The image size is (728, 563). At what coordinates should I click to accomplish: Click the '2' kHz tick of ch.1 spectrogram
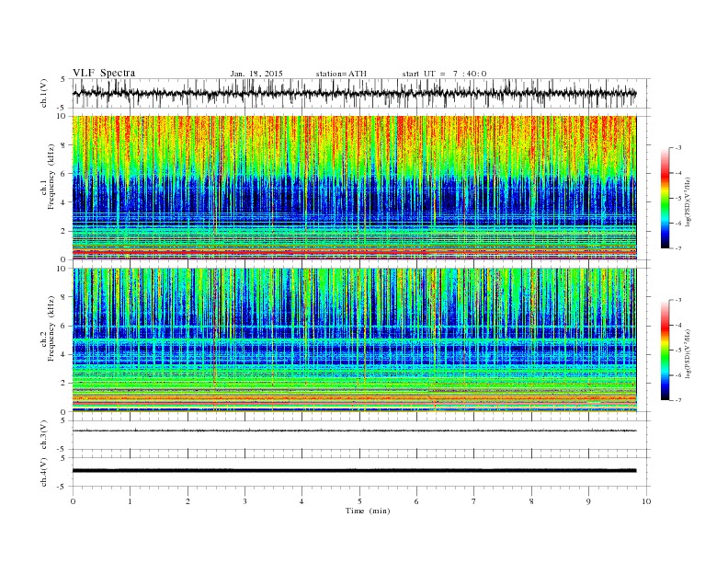[x=63, y=231]
